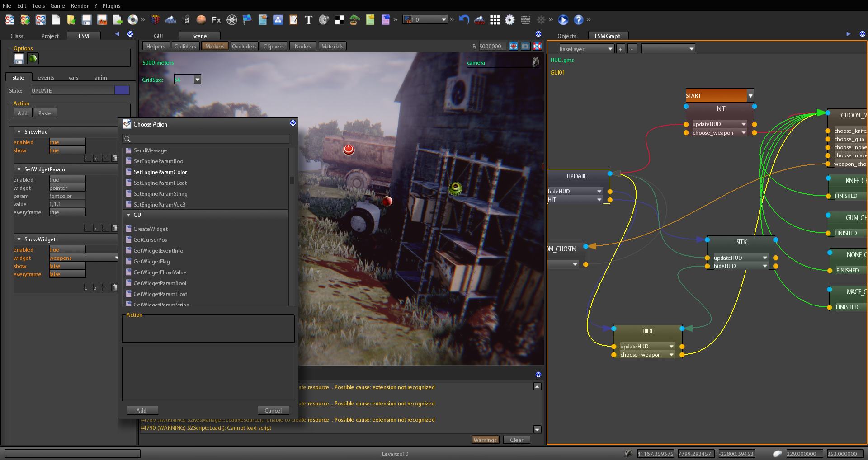
Task: Toggle the Helpers filter button
Action: [156, 46]
